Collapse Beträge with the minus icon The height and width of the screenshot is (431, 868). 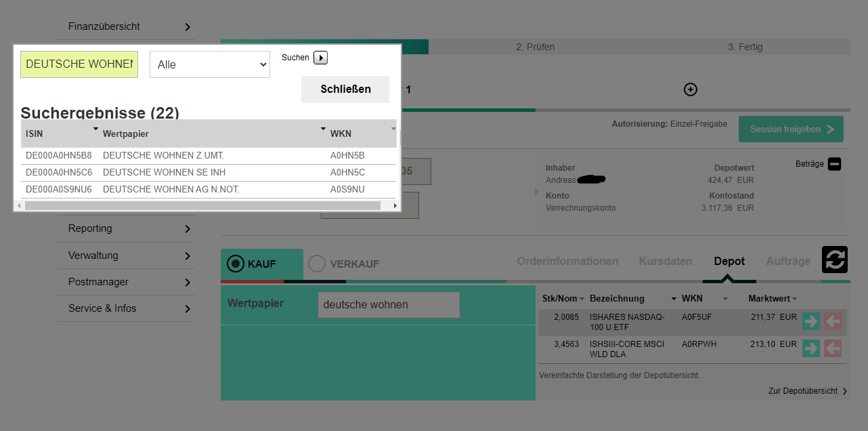coord(834,164)
